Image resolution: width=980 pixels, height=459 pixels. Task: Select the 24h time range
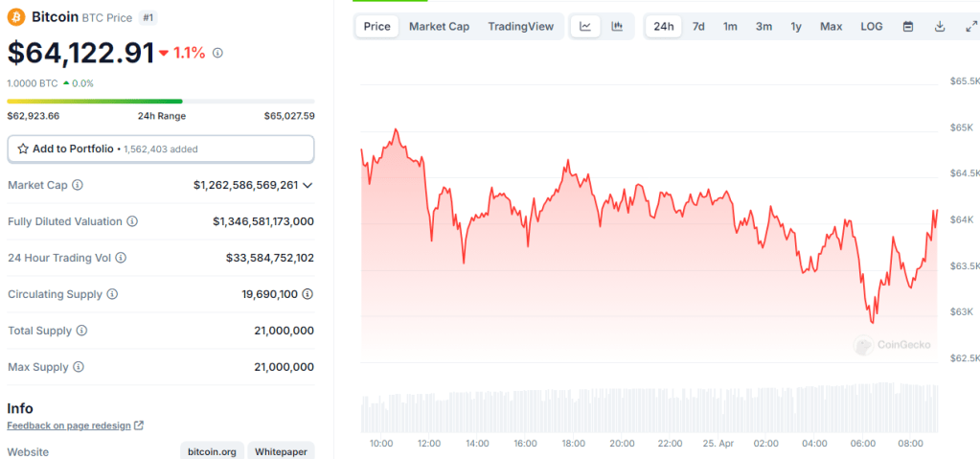pyautogui.click(x=663, y=26)
